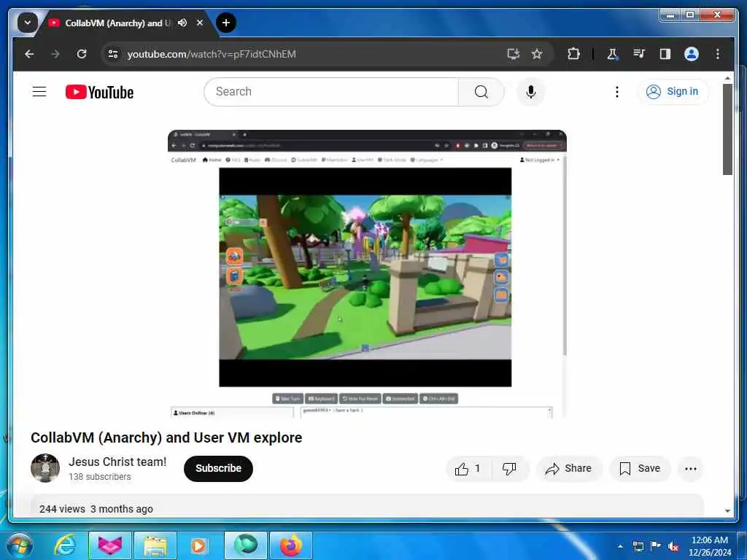This screenshot has height=560, width=747.
Task: Show hidden tray icons arrow
Action: pos(620,546)
